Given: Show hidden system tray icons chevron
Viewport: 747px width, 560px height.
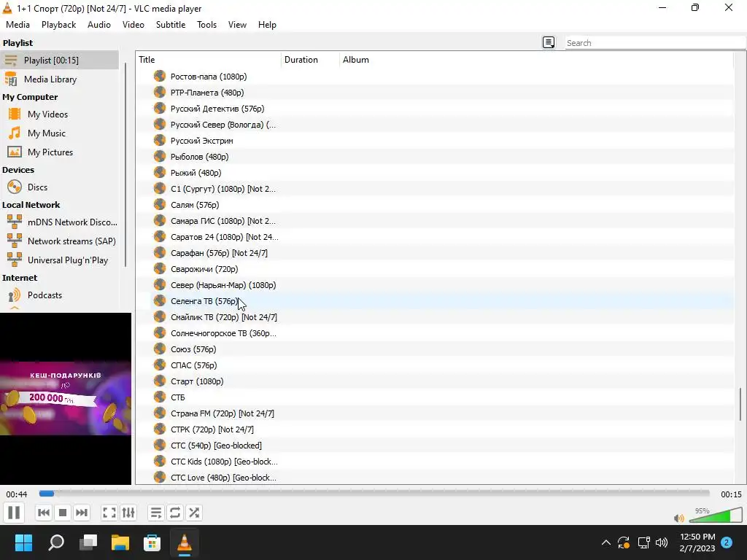Looking at the screenshot, I should [606, 542].
